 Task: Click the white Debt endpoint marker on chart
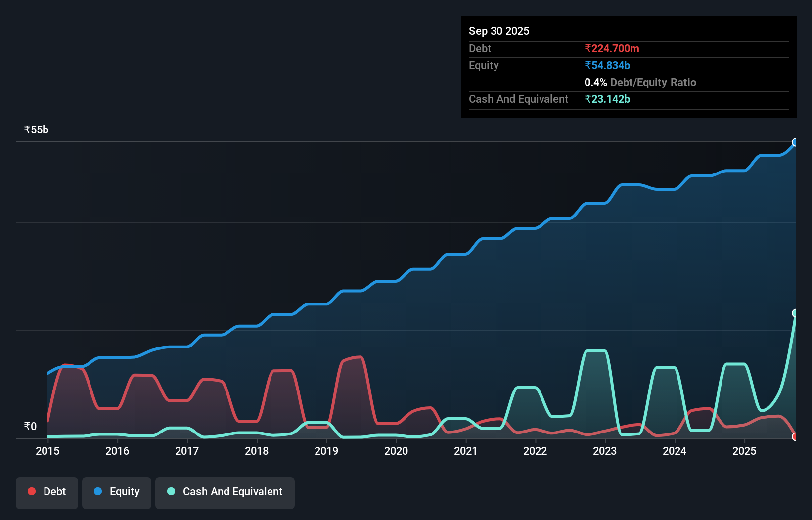(795, 436)
